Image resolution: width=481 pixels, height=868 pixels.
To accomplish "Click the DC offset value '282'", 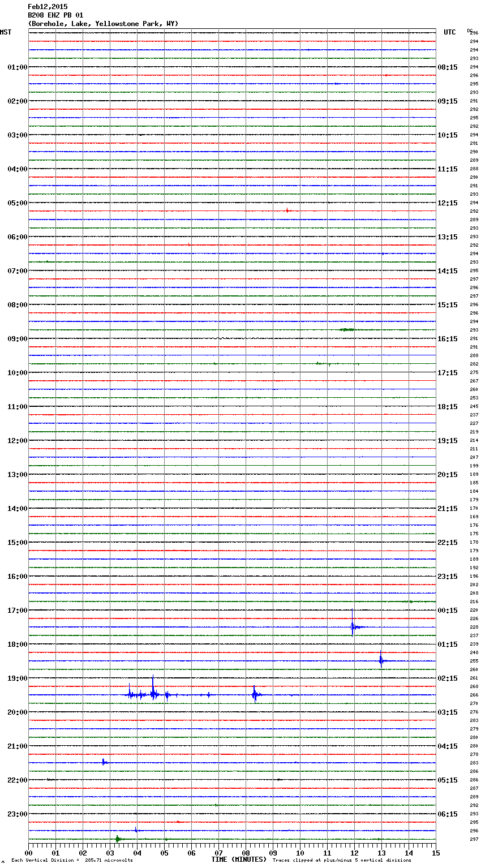I will pyautogui.click(x=474, y=364).
